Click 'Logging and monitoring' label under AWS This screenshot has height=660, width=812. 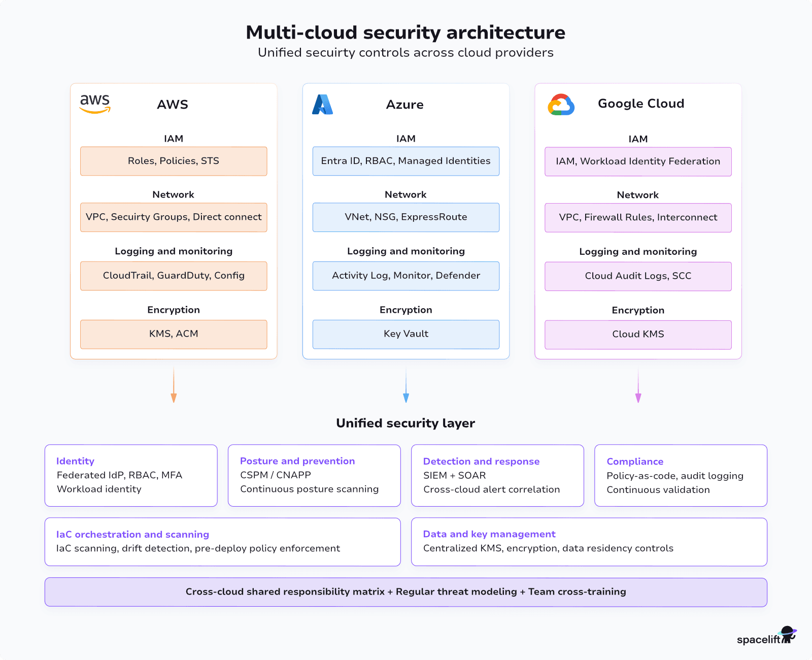point(174,251)
